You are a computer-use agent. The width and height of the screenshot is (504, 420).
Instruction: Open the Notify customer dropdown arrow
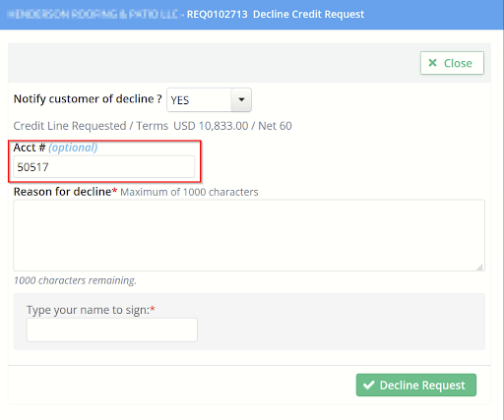pyautogui.click(x=241, y=99)
